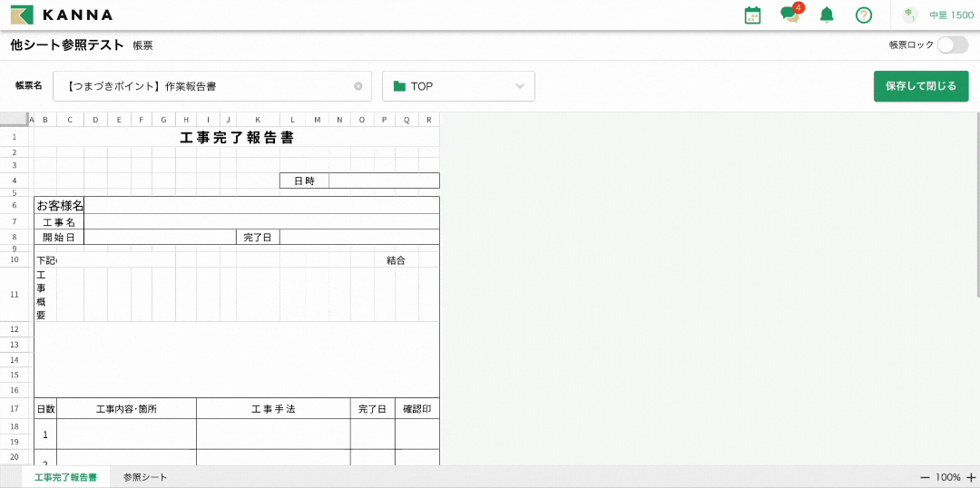
Task: Zoom out with the minus icon
Action: coord(925,477)
